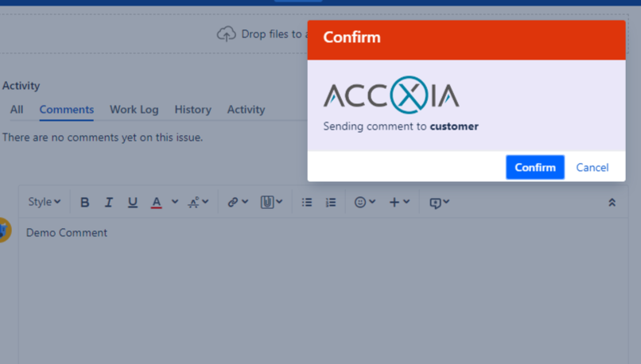Expand the attachment dropdown arrow
Viewport: 641px width, 364px height.
(x=279, y=201)
